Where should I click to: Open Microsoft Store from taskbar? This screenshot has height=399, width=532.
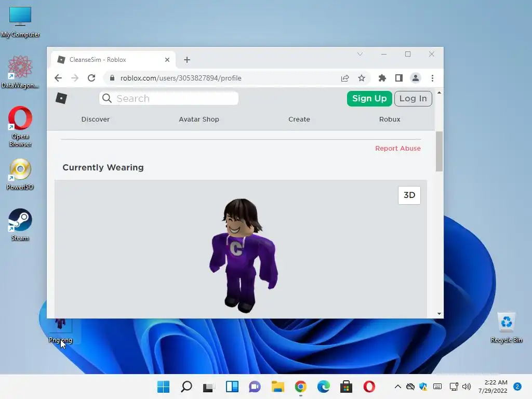346,387
